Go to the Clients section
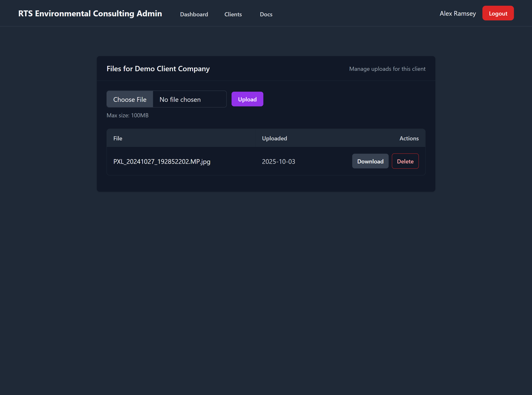532x395 pixels. pyautogui.click(x=233, y=14)
